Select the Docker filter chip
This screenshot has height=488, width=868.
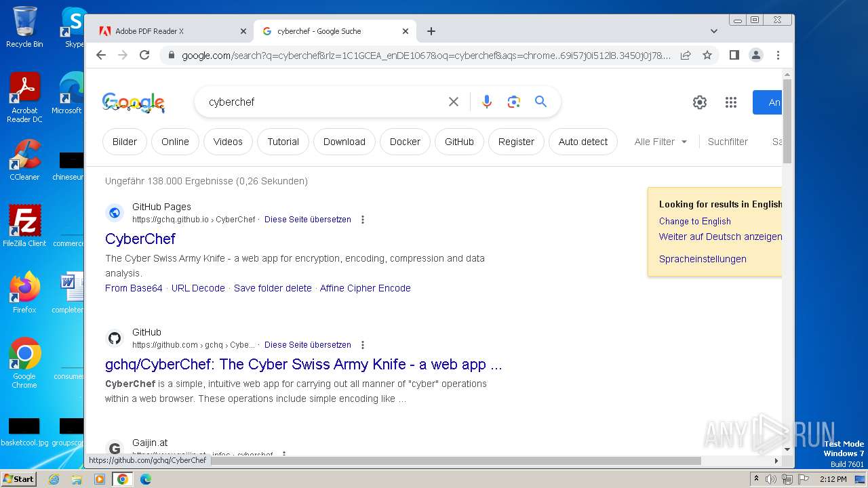pyautogui.click(x=405, y=142)
